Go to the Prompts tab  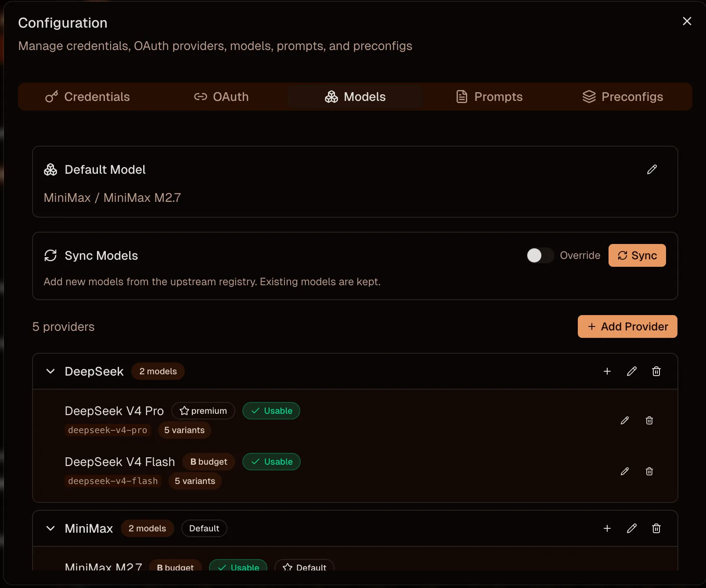pyautogui.click(x=489, y=97)
